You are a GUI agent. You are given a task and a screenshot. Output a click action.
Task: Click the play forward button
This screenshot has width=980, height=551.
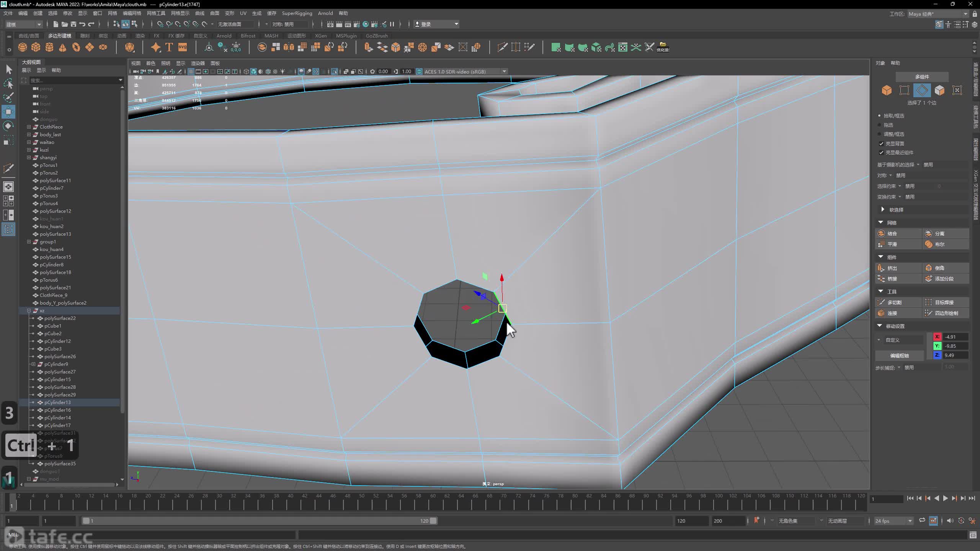(946, 498)
